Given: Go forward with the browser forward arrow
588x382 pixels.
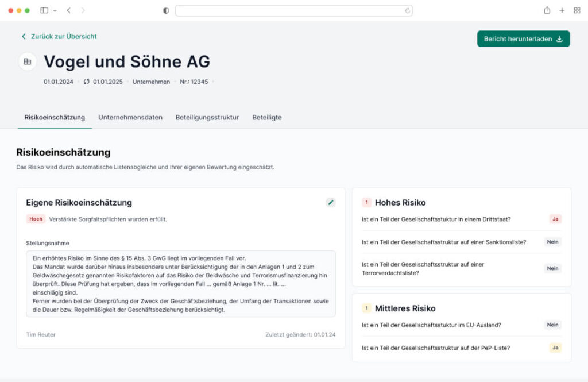Looking at the screenshot, I should (x=83, y=10).
